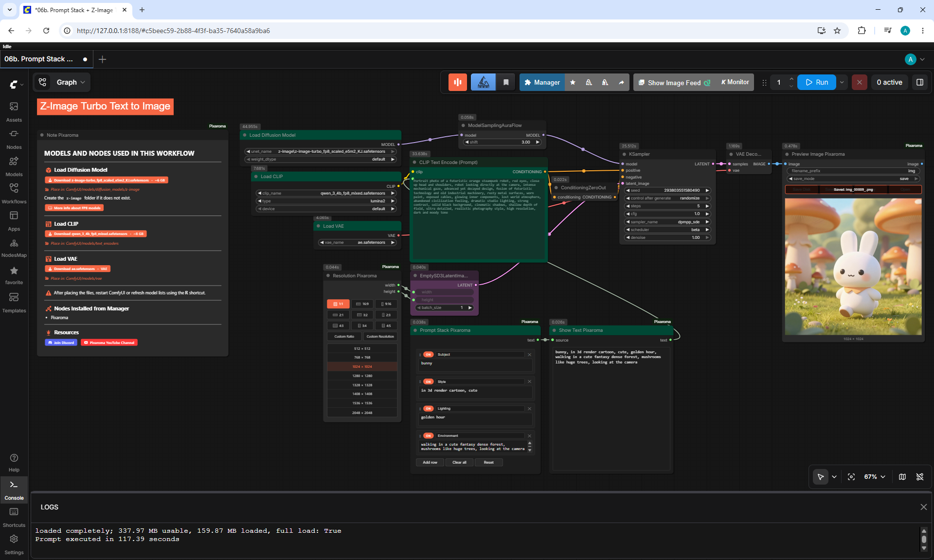934x560 pixels.
Task: Open the favorite sidebar panel
Action: 14,275
